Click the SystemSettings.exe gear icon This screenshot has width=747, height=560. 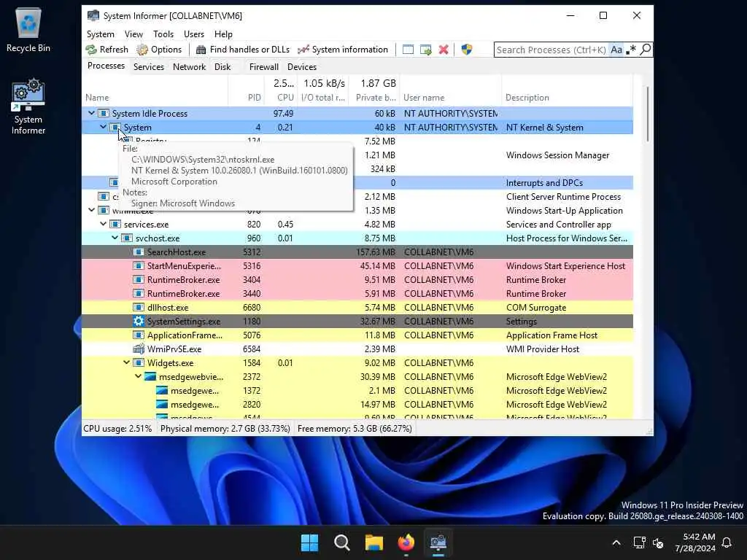pyautogui.click(x=138, y=321)
